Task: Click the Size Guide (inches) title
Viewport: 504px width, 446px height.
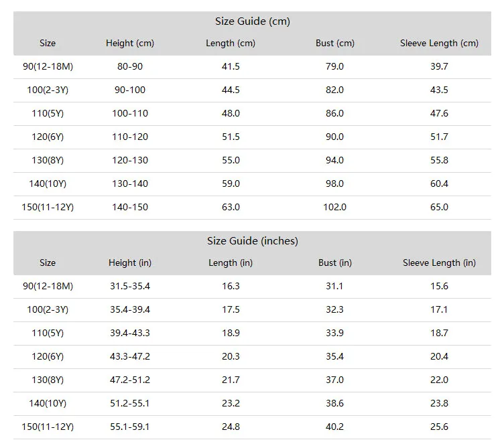Action: pyautogui.click(x=252, y=241)
